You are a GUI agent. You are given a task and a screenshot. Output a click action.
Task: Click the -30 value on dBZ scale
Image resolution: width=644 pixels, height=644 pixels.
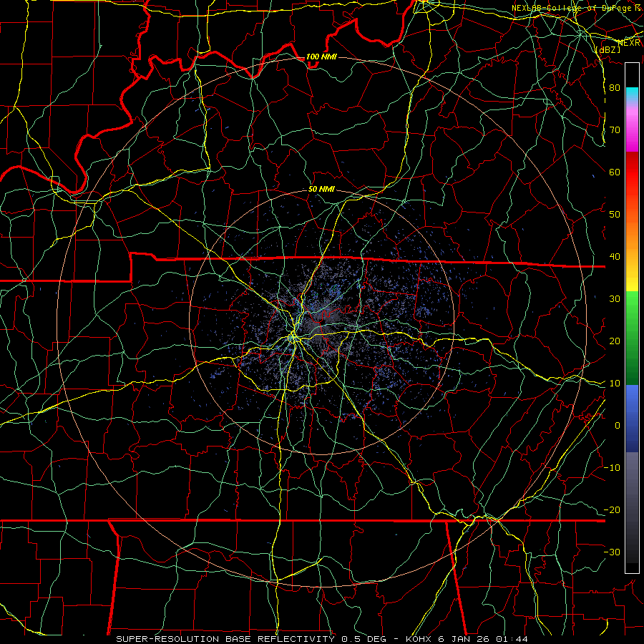(612, 552)
